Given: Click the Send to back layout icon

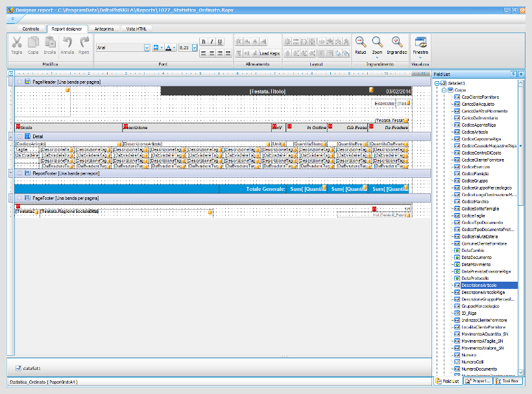Looking at the screenshot, I should coord(346,53).
